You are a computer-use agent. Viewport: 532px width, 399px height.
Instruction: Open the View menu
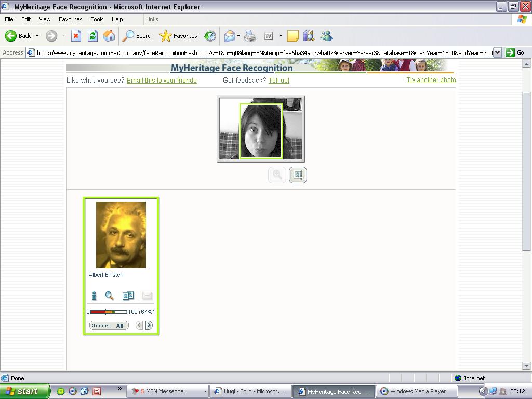(x=45, y=19)
